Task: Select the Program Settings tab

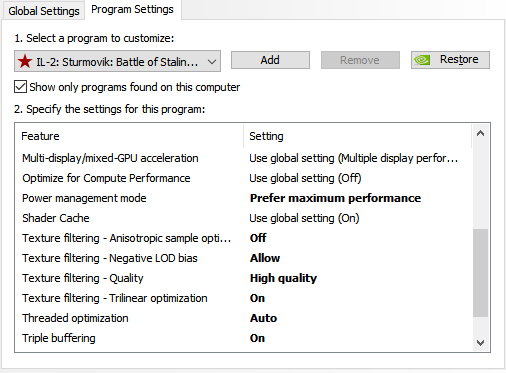Action: [132, 10]
